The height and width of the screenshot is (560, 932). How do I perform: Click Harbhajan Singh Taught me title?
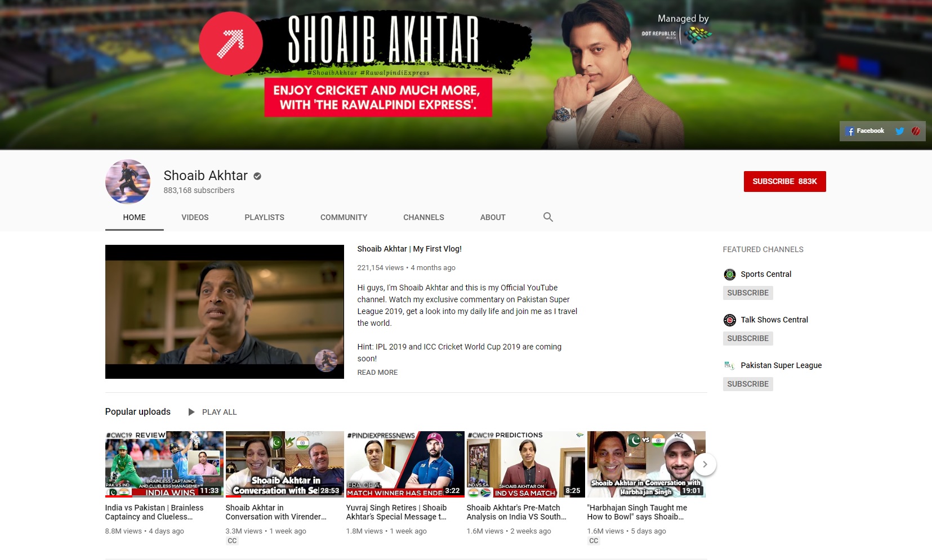[x=637, y=512]
